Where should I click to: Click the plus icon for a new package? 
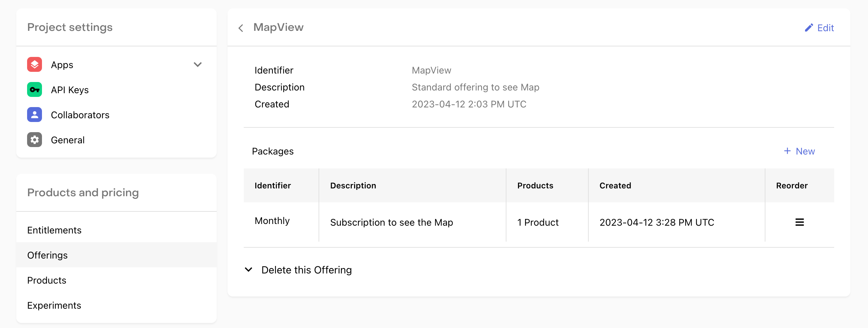point(787,151)
